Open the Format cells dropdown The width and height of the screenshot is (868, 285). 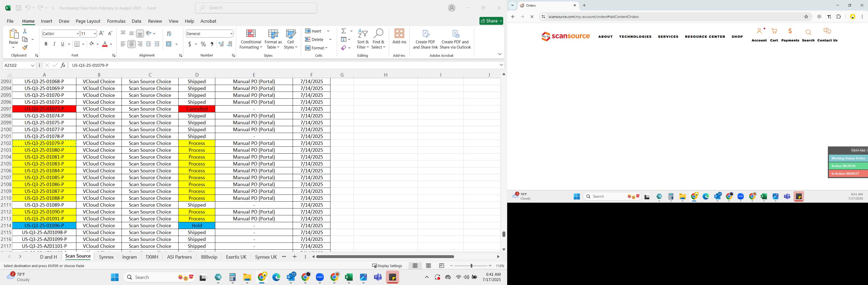(316, 48)
